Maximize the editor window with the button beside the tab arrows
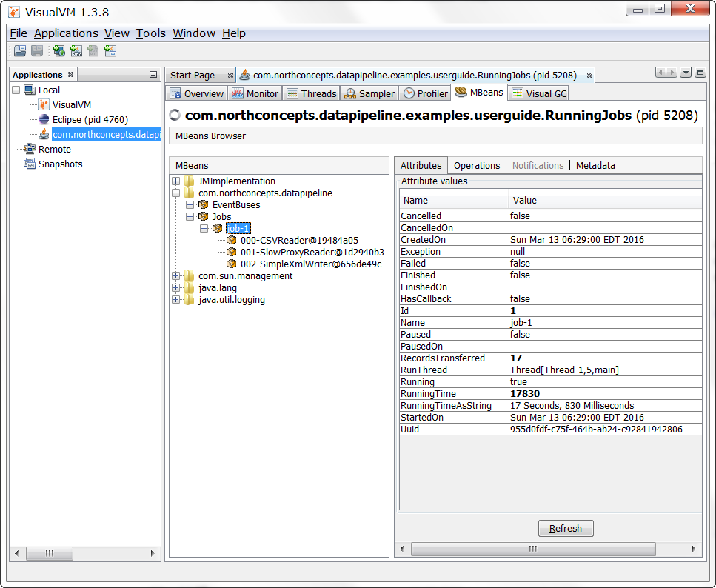The width and height of the screenshot is (716, 588). coord(700,72)
